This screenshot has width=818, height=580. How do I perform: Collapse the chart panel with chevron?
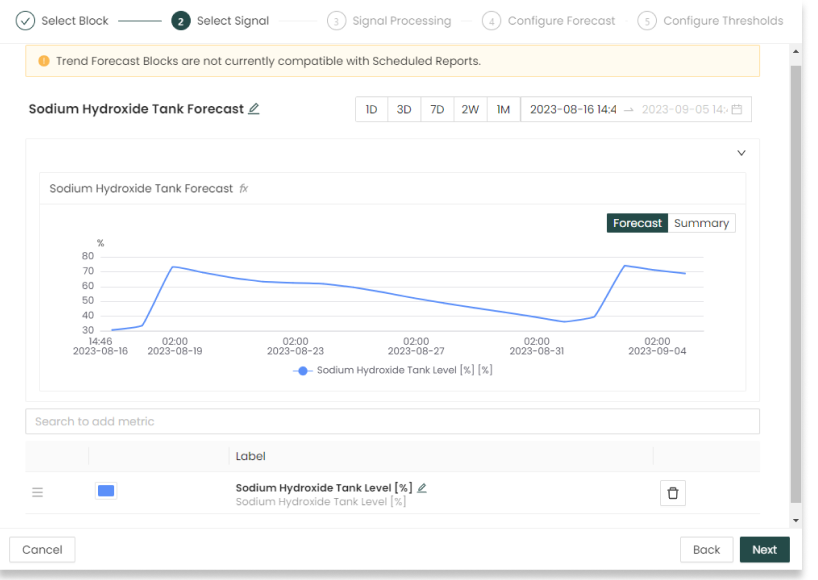coord(741,153)
